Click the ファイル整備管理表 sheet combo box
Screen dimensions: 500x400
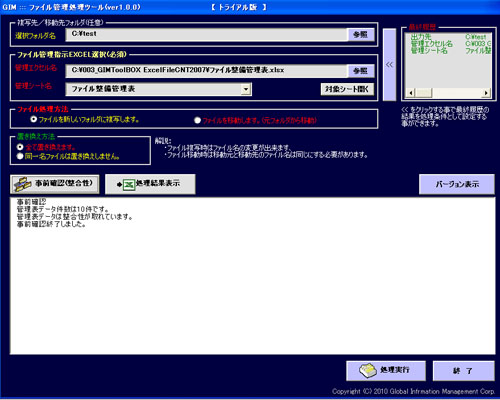point(158,89)
